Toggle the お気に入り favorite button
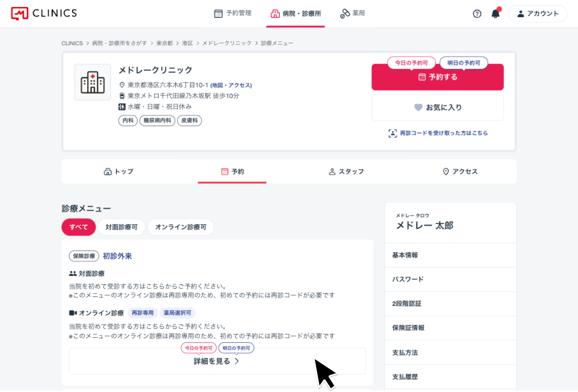The width and height of the screenshot is (578, 392). [438, 107]
